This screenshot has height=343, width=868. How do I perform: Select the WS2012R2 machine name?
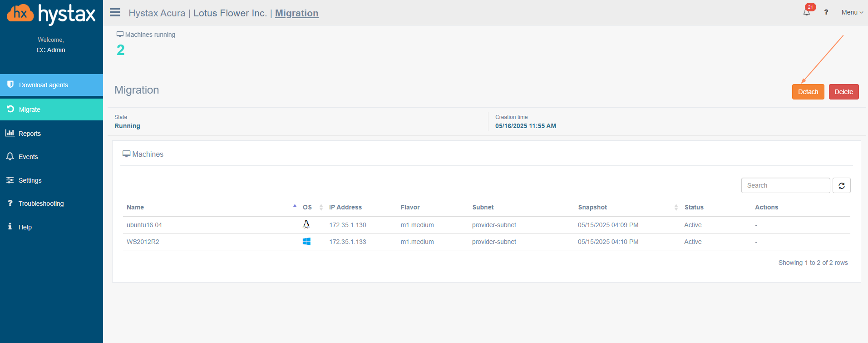pyautogui.click(x=143, y=242)
